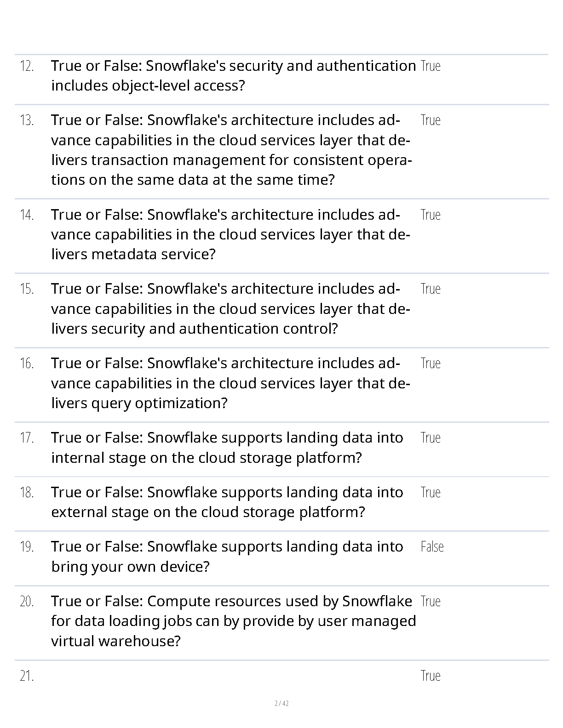Select question 19 about bring your own device
This screenshot has width=563, height=728.
point(227,557)
